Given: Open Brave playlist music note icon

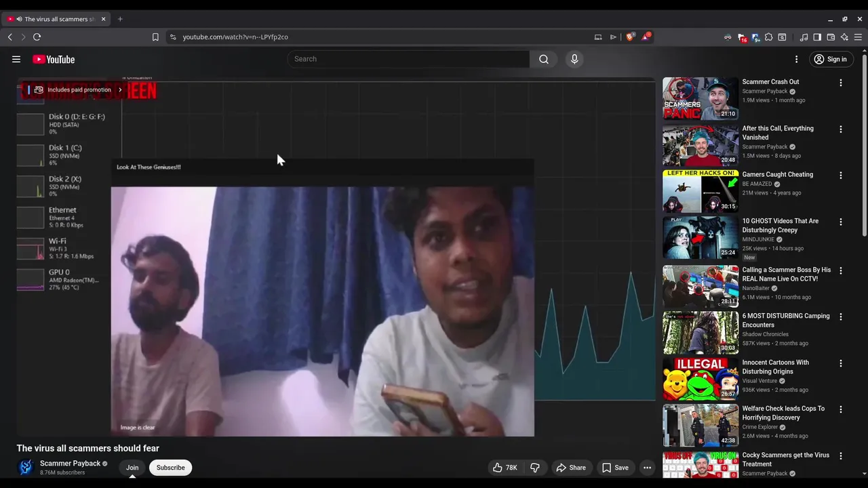Looking at the screenshot, I should coord(804,37).
